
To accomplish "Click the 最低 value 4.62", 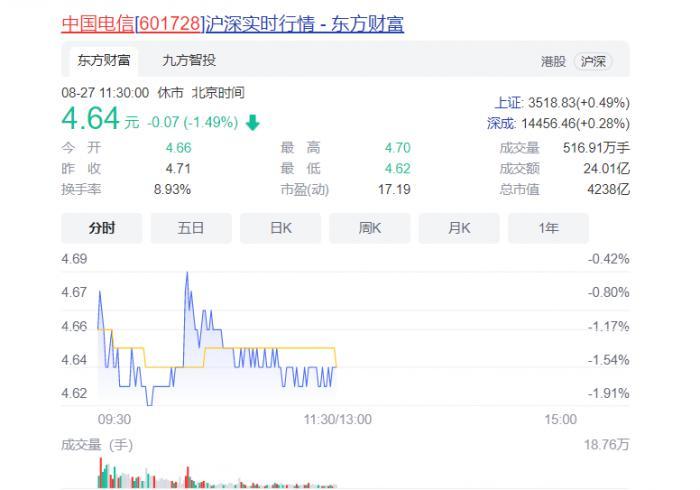I will point(398,169).
